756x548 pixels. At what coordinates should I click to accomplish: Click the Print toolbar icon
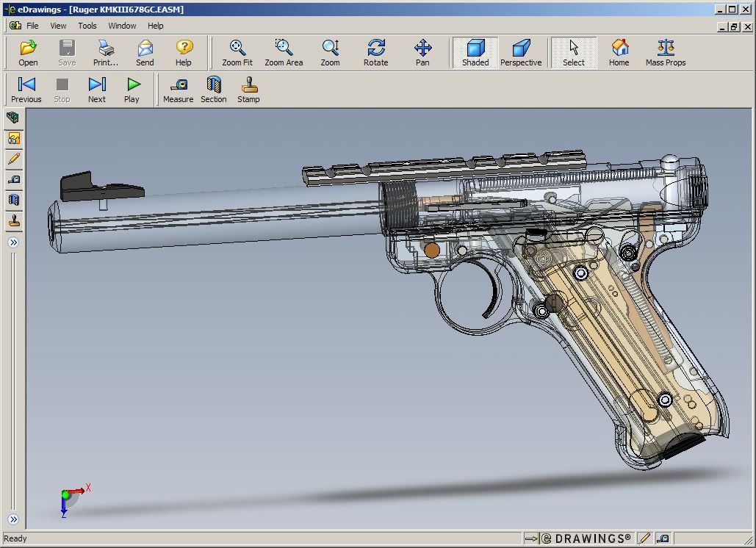(x=106, y=53)
